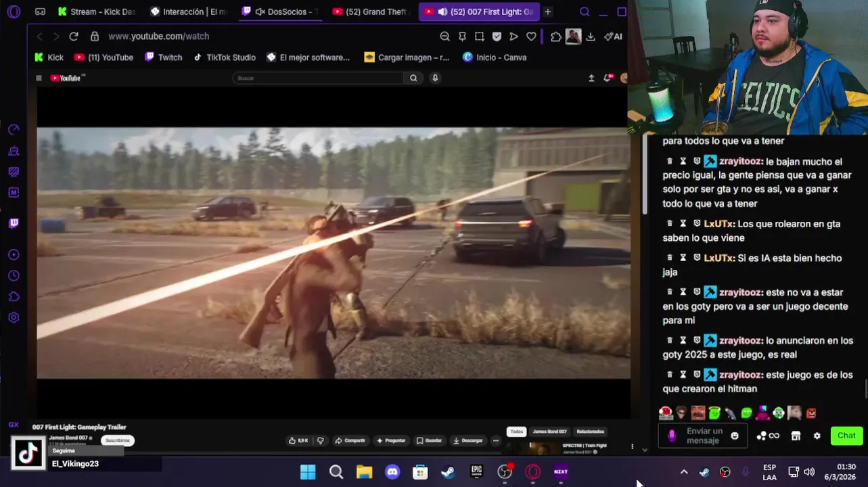The width and height of the screenshot is (868, 487).
Task: Switch to the muted DosSocios Twitch tab
Action: pos(281,11)
